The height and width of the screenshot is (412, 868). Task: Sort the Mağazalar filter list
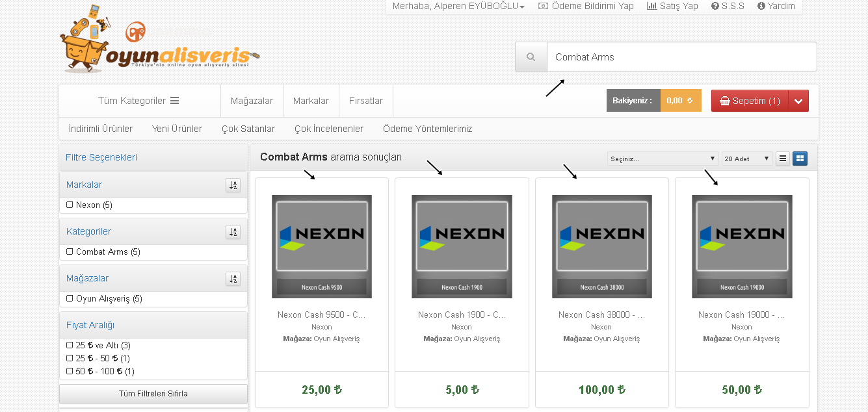(233, 279)
